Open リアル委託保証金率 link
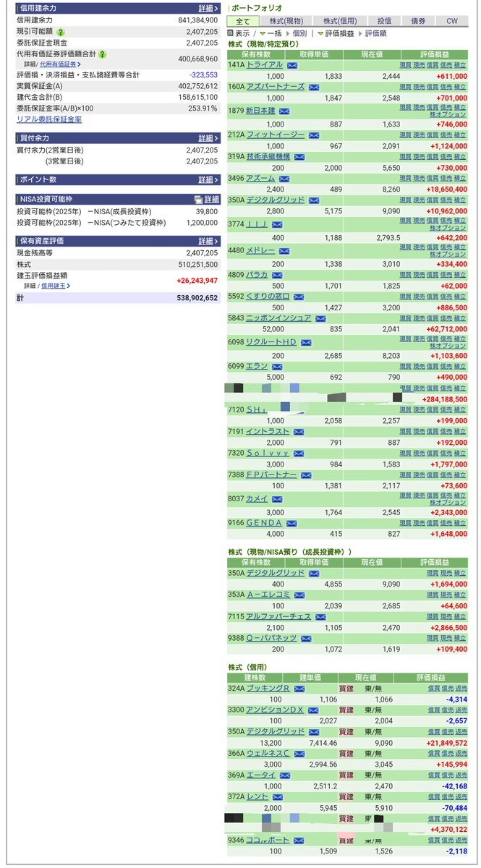 pyautogui.click(x=48, y=119)
